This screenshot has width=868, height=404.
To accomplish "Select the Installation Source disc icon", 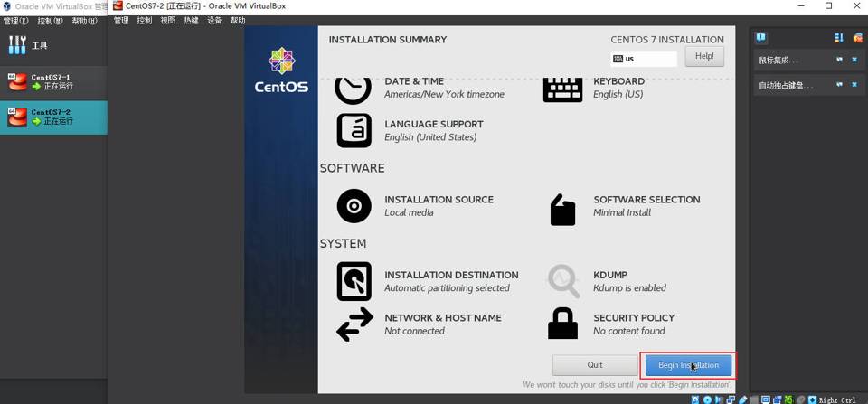I will [354, 206].
